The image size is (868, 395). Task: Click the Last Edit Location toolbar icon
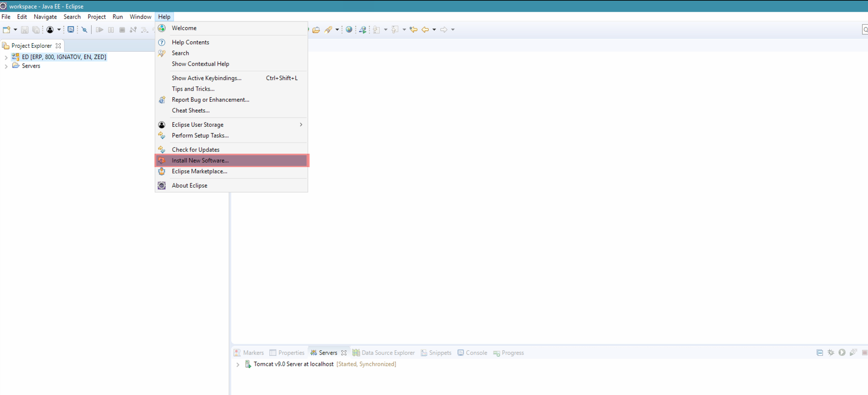414,30
